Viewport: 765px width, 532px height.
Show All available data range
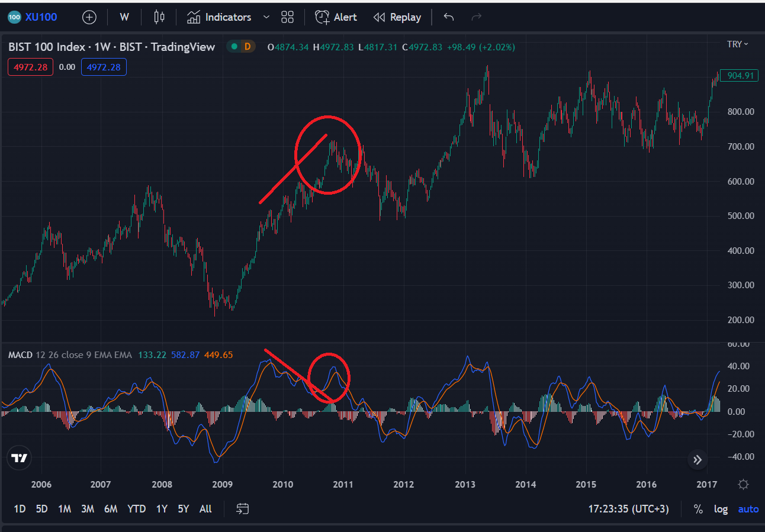(205, 509)
